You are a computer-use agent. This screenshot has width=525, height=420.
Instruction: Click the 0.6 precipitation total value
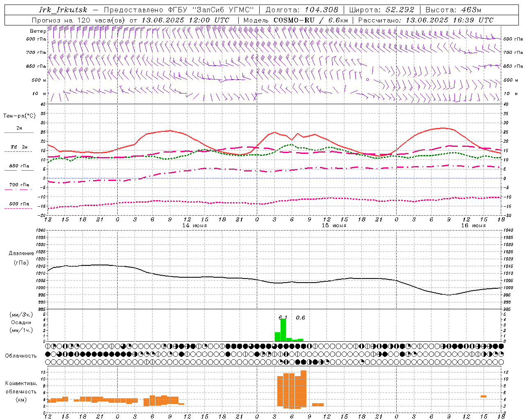click(x=301, y=317)
